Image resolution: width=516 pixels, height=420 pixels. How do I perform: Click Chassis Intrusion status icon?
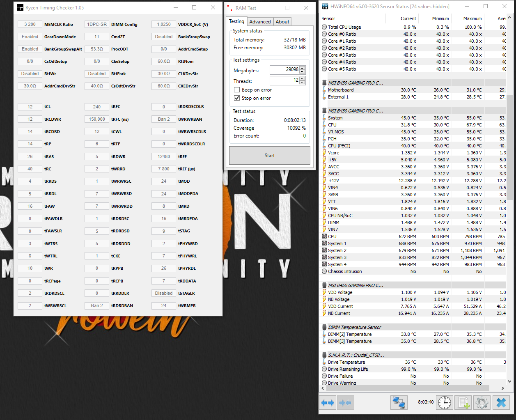(324, 271)
